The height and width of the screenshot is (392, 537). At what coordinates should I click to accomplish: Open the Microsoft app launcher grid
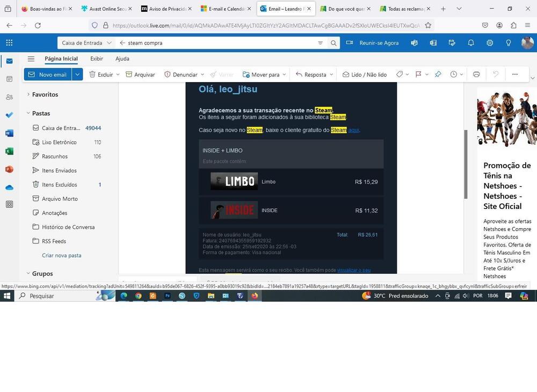(x=9, y=43)
